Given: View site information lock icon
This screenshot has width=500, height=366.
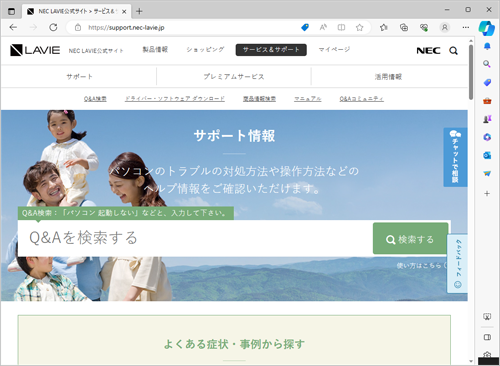Looking at the screenshot, I should point(78,27).
